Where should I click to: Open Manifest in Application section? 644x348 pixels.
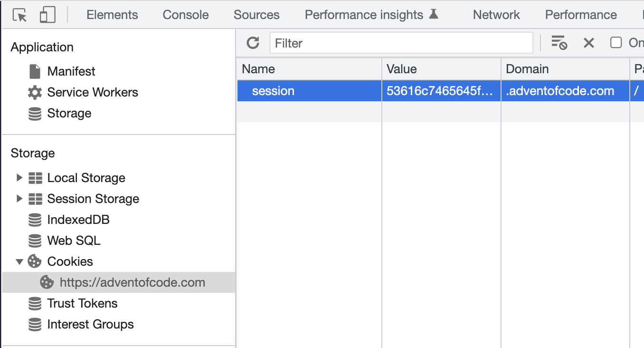[x=71, y=71]
